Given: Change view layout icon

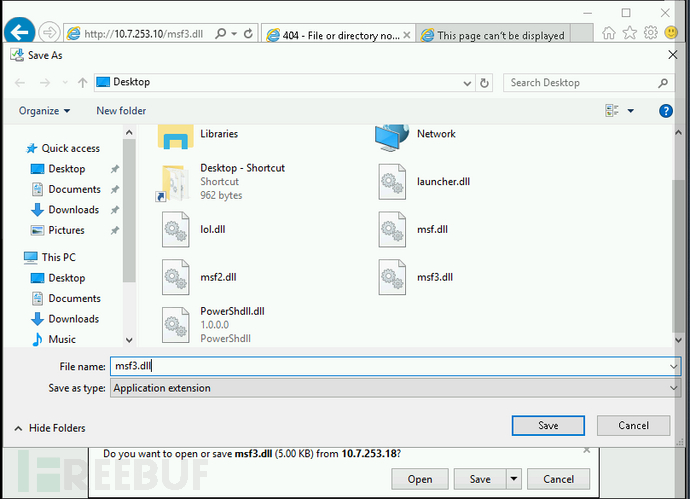Looking at the screenshot, I should [x=612, y=110].
